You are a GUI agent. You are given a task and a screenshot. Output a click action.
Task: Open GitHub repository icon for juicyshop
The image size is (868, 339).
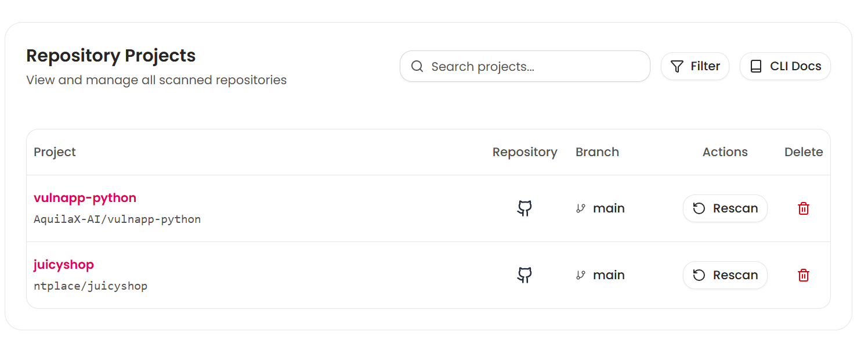(525, 275)
